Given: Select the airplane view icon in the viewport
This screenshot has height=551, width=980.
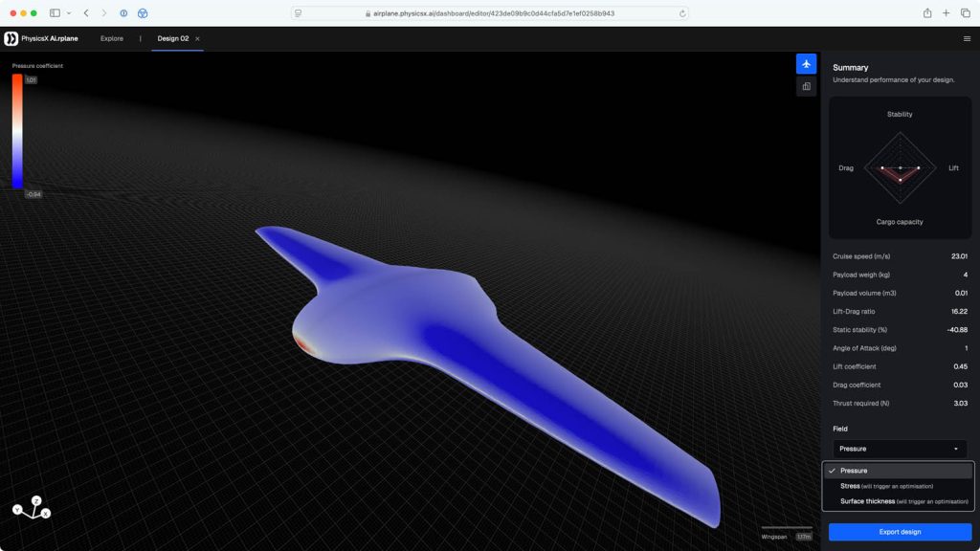Looking at the screenshot, I should pos(805,63).
